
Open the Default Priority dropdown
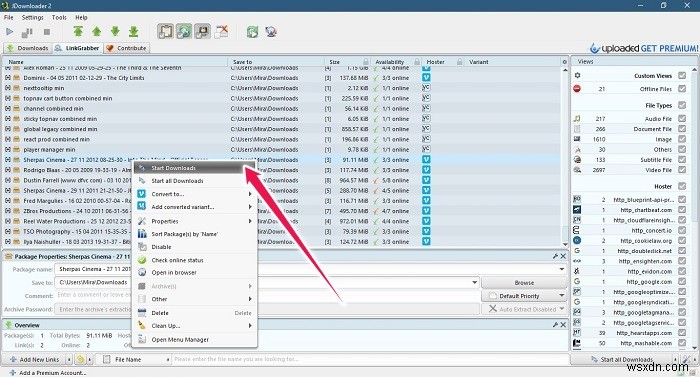tap(524, 296)
